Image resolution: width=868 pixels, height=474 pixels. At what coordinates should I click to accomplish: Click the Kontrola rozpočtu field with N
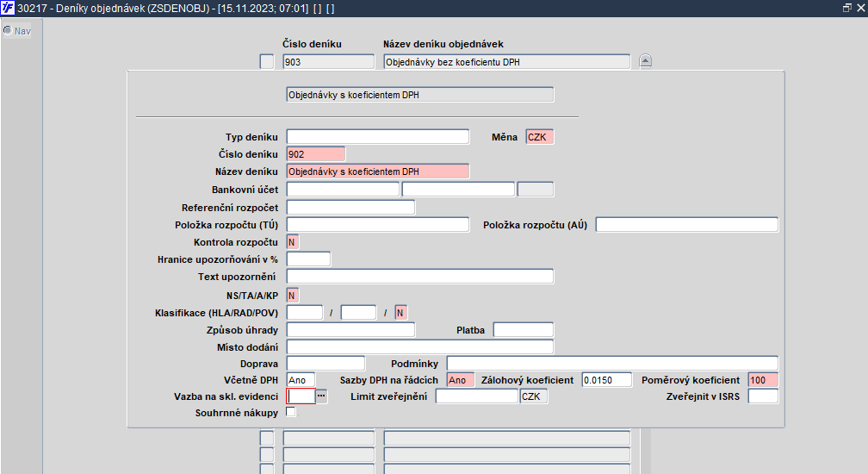292,242
